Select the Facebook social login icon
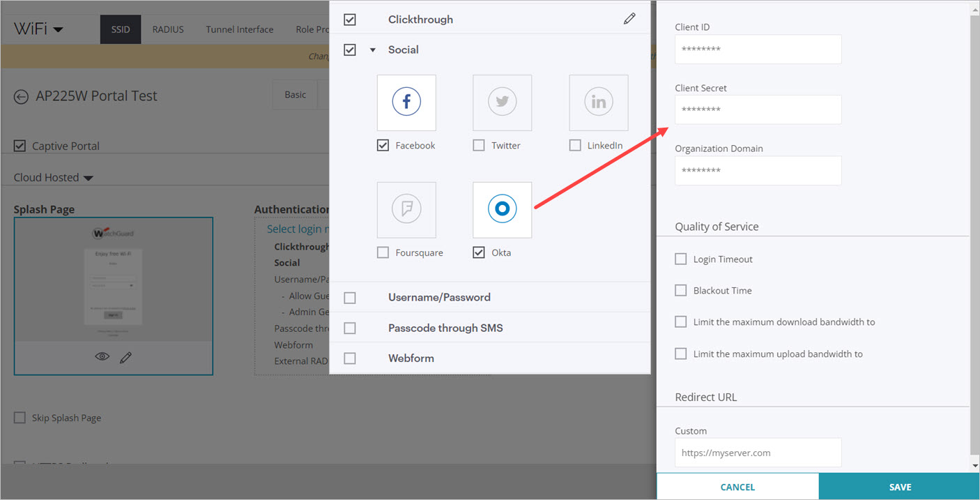980x500 pixels. (406, 103)
